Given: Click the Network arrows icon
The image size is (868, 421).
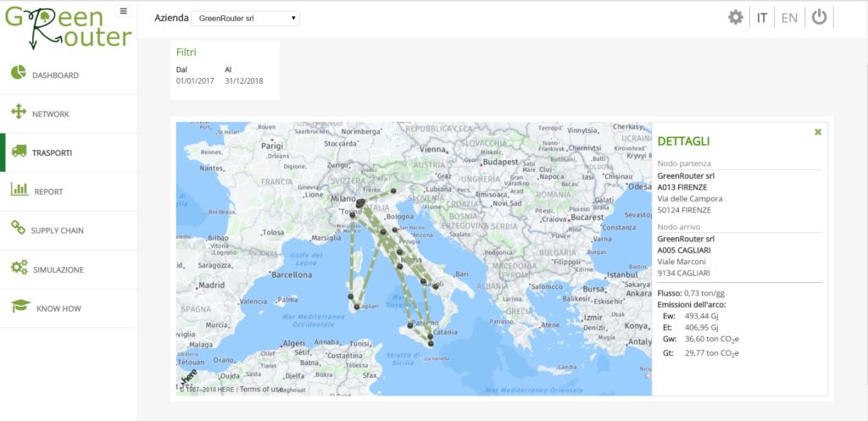Looking at the screenshot, I should (x=19, y=112).
